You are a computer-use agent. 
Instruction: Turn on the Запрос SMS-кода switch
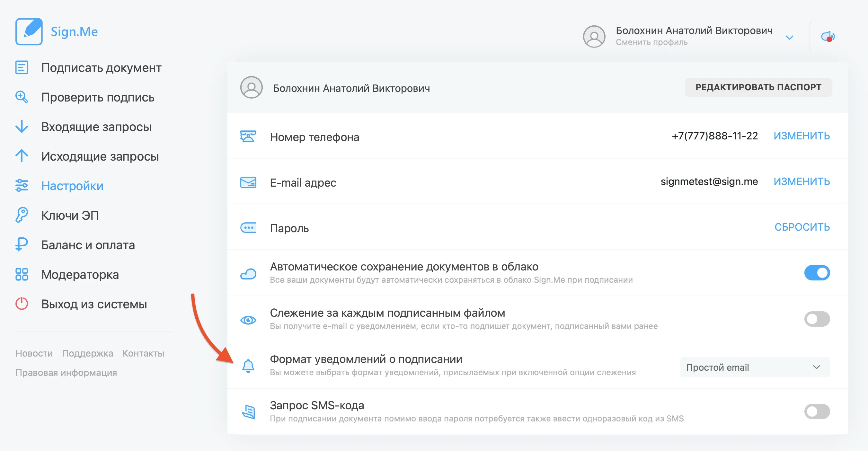[817, 411]
